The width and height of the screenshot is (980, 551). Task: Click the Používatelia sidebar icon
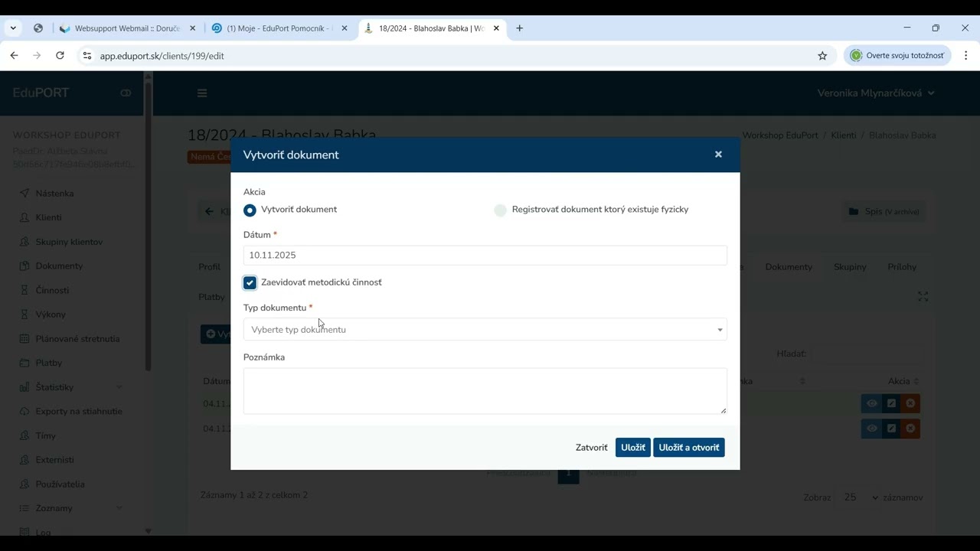[24, 484]
